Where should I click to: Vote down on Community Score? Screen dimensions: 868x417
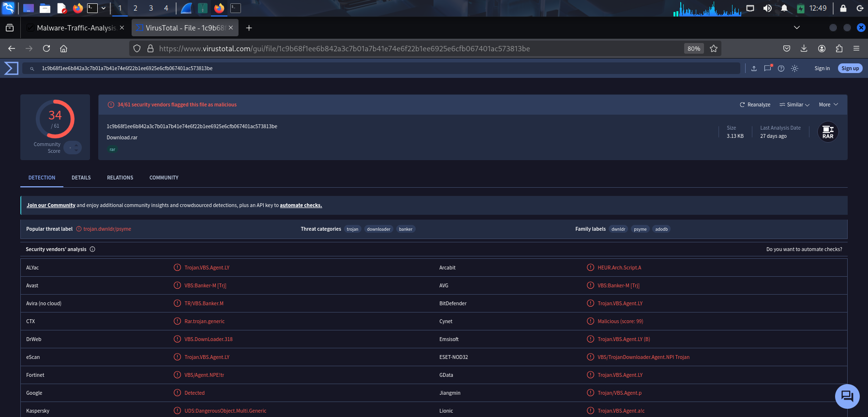point(76,150)
